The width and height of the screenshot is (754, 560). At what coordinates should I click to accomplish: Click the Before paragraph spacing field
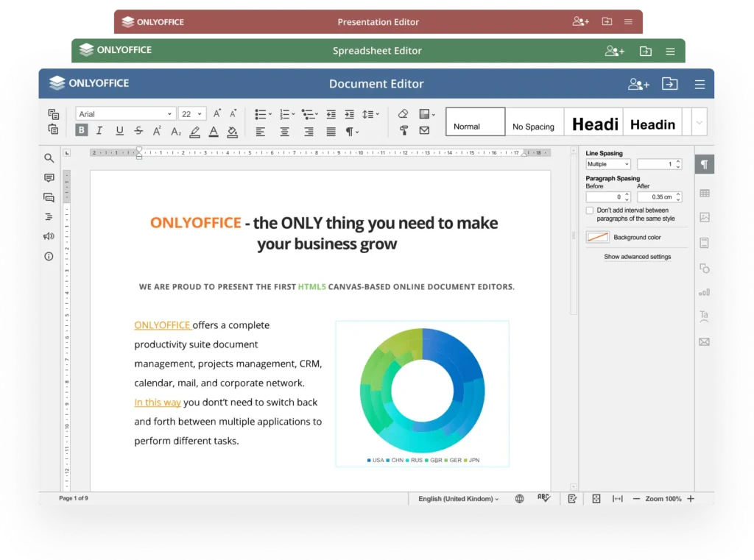point(607,197)
